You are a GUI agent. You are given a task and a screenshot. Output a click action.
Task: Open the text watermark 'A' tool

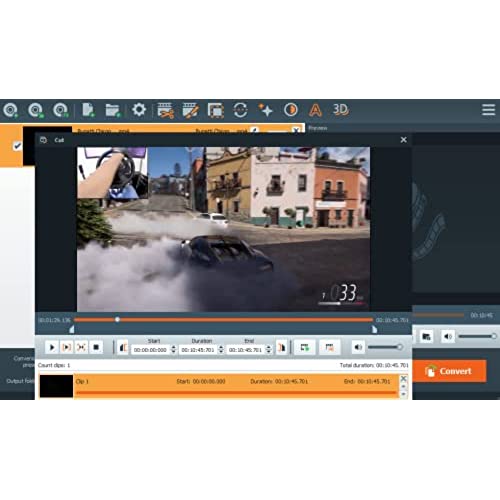[x=315, y=110]
